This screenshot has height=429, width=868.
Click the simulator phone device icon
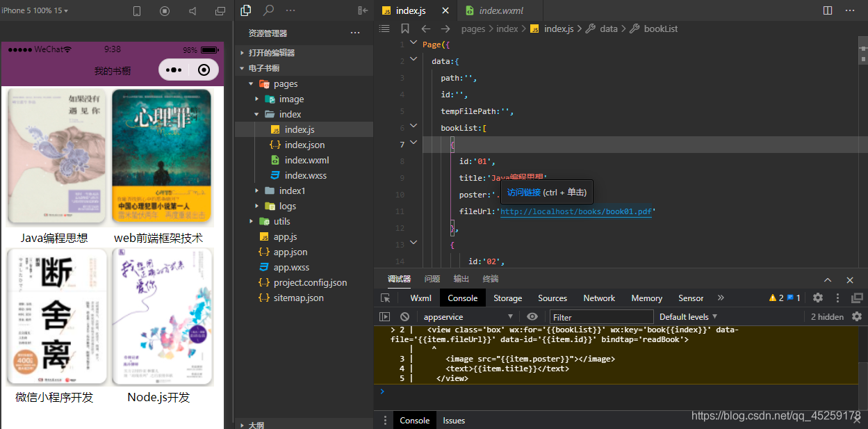[137, 11]
